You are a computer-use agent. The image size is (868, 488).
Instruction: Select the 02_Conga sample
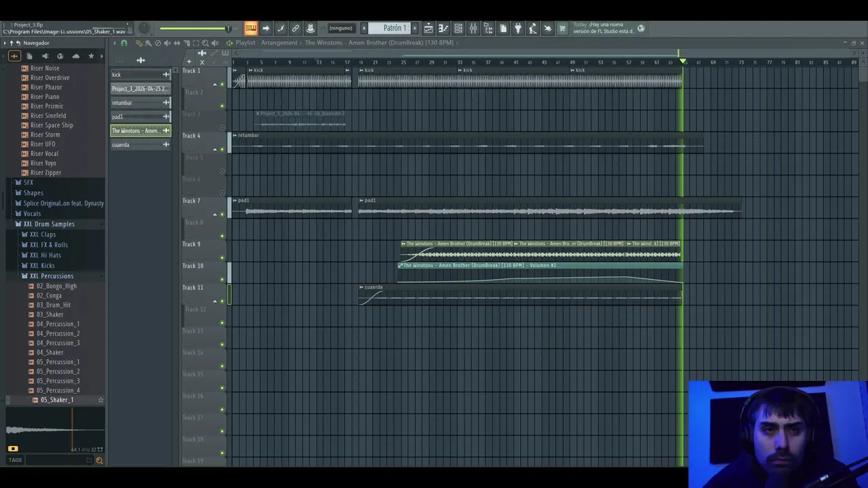49,296
